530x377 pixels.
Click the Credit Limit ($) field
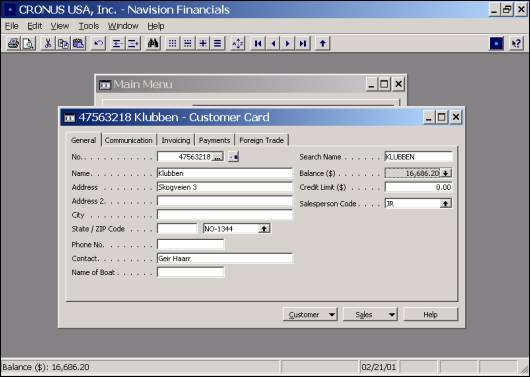418,187
